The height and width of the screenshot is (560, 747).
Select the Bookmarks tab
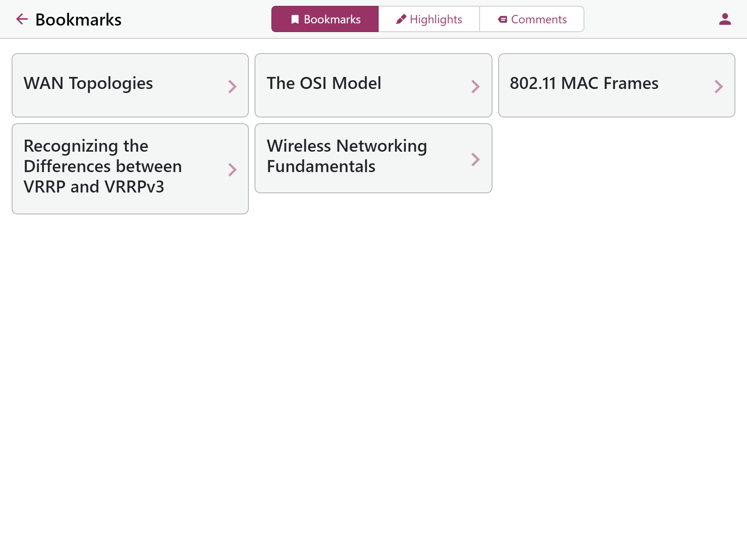[325, 19]
